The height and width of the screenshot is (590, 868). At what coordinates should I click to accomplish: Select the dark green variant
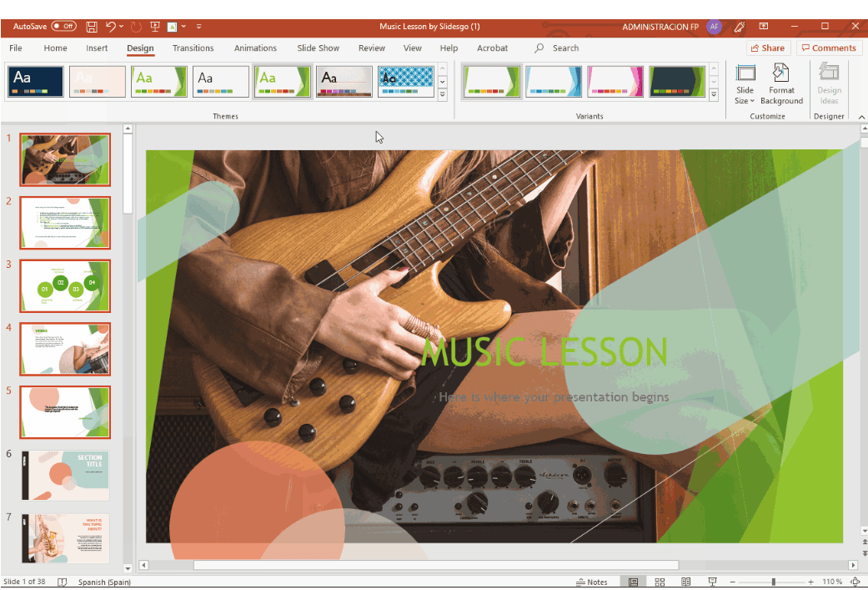(x=677, y=82)
